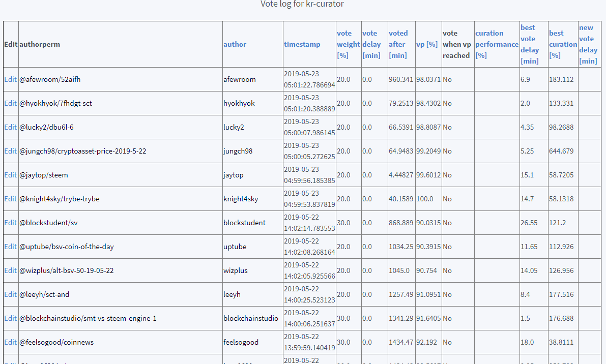Image resolution: width=606 pixels, height=364 pixels.
Task: Sort by vp [%] column header
Action: click(x=427, y=44)
